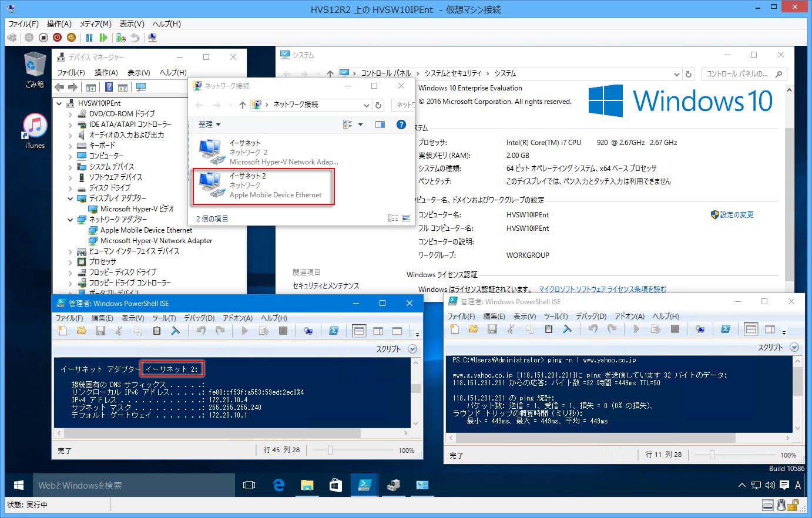The height and width of the screenshot is (518, 812).
Task: Select script pane top layout in left ISE
Action: click(359, 331)
